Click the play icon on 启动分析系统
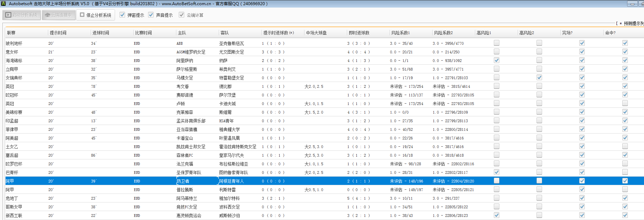The image size is (644, 220). 8,15
